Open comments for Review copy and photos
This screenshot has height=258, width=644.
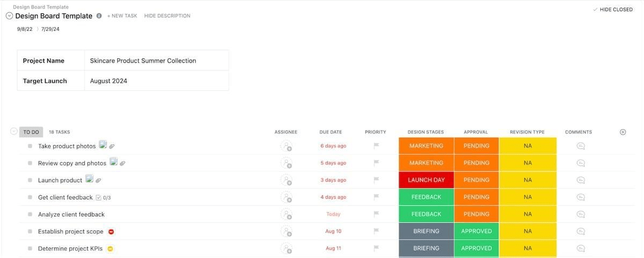point(580,163)
